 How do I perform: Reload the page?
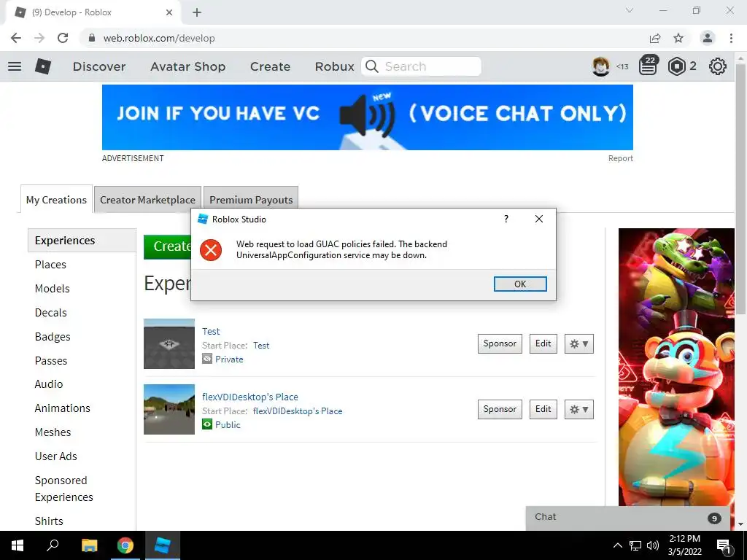pyautogui.click(x=63, y=38)
